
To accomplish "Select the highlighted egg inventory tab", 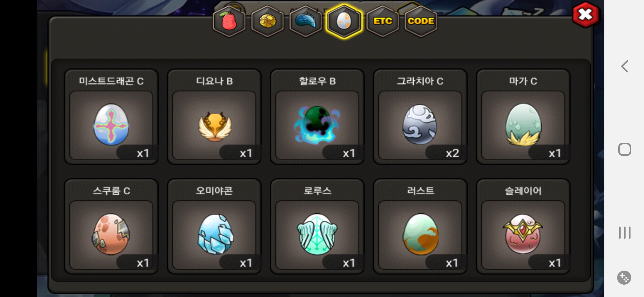I will [x=344, y=21].
